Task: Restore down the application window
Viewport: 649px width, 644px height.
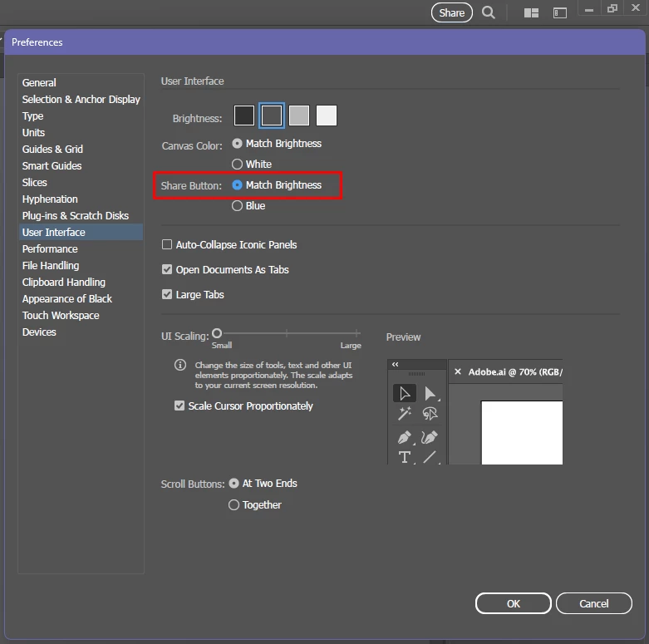Action: [x=612, y=8]
